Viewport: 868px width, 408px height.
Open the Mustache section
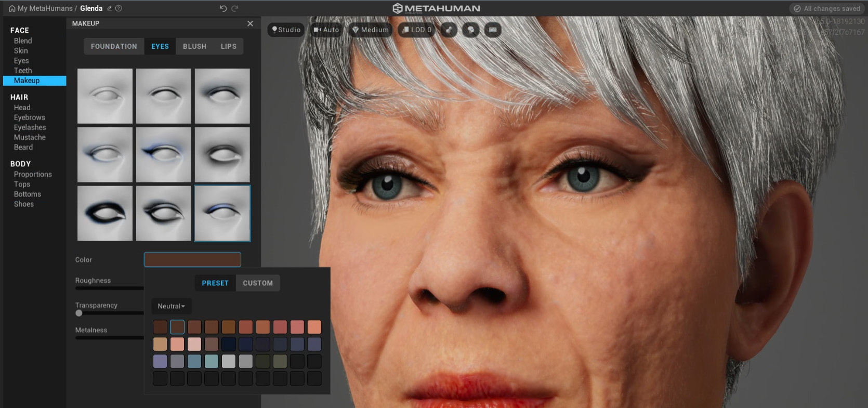coord(30,137)
